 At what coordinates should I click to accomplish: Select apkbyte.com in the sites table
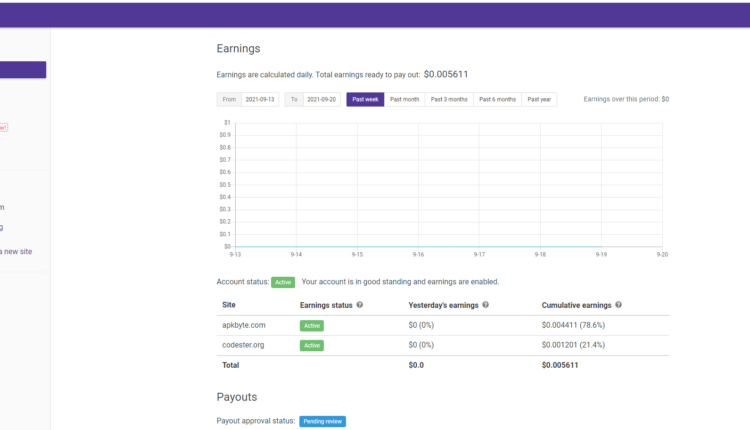(x=243, y=325)
